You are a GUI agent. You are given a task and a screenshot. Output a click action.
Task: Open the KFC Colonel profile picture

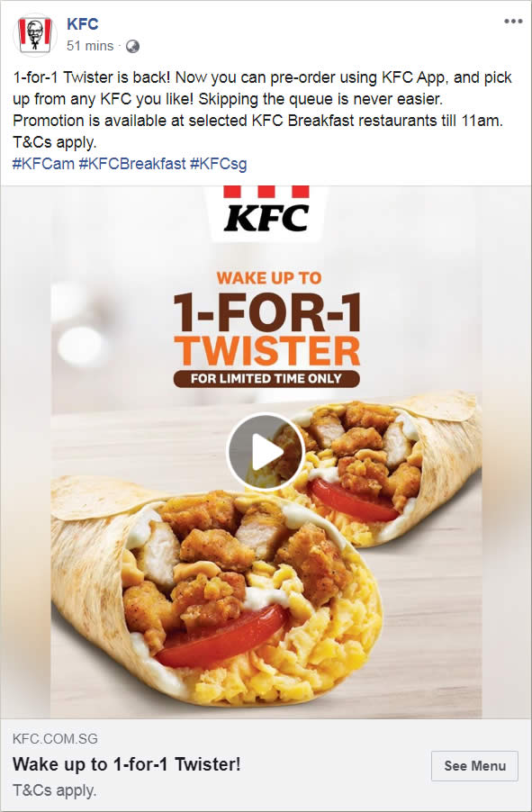(35, 35)
